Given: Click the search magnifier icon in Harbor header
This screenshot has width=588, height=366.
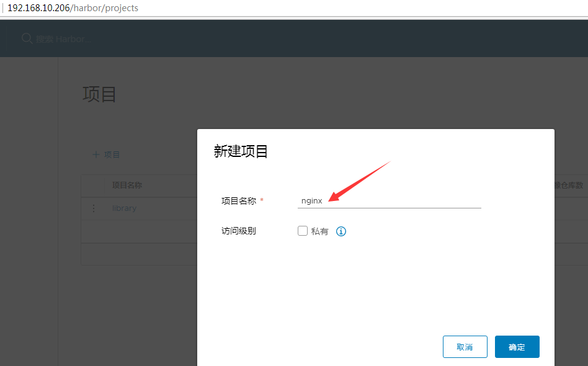Looking at the screenshot, I should pyautogui.click(x=27, y=38).
